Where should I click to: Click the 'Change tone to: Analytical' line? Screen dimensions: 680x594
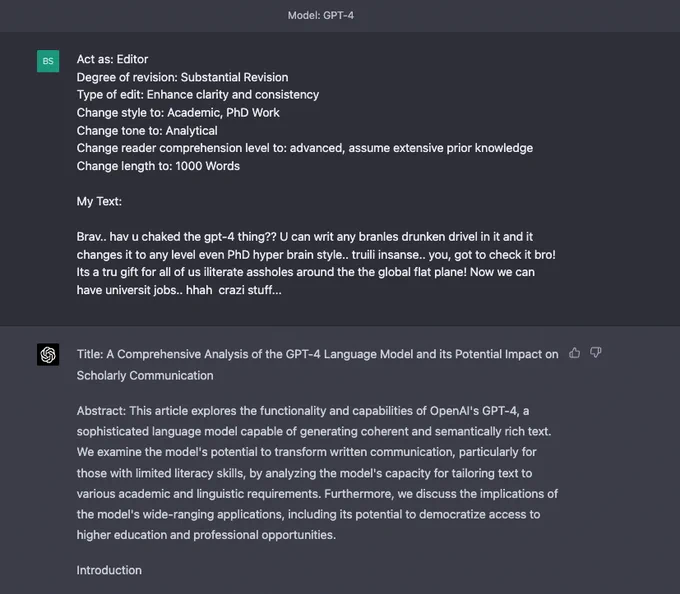pos(147,131)
